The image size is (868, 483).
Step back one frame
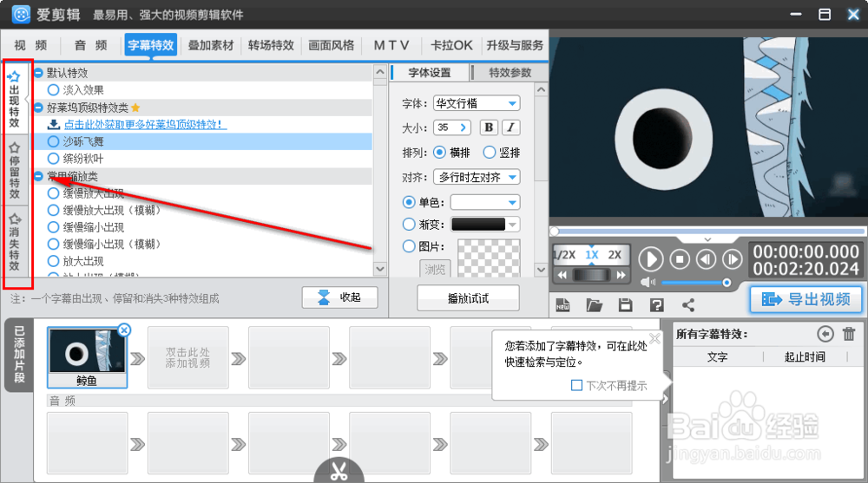point(706,259)
